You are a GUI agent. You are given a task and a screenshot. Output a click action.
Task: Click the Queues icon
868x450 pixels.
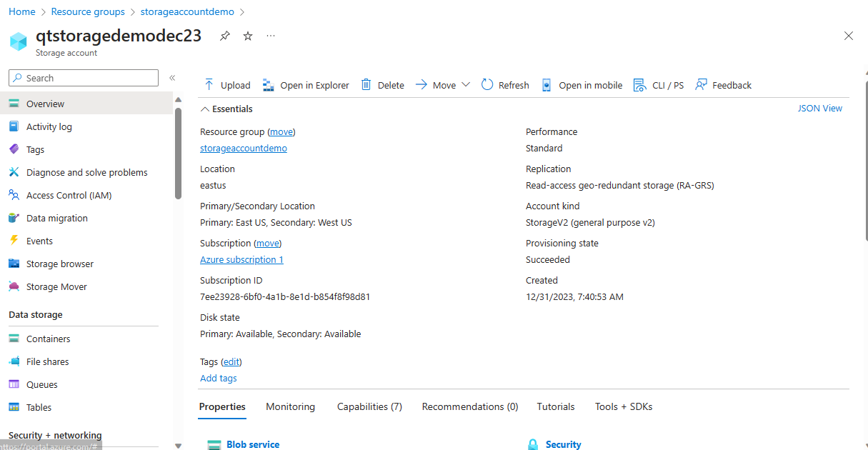pyautogui.click(x=14, y=384)
